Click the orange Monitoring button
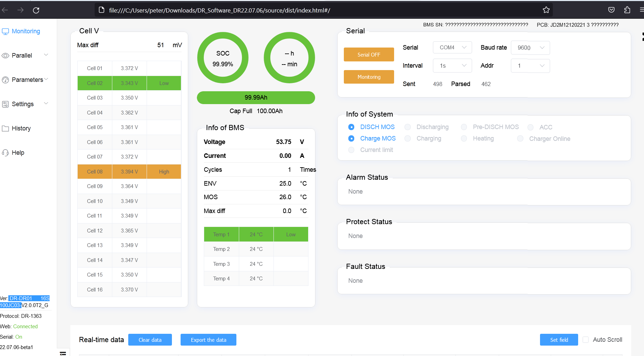This screenshot has height=356, width=644. pyautogui.click(x=369, y=77)
